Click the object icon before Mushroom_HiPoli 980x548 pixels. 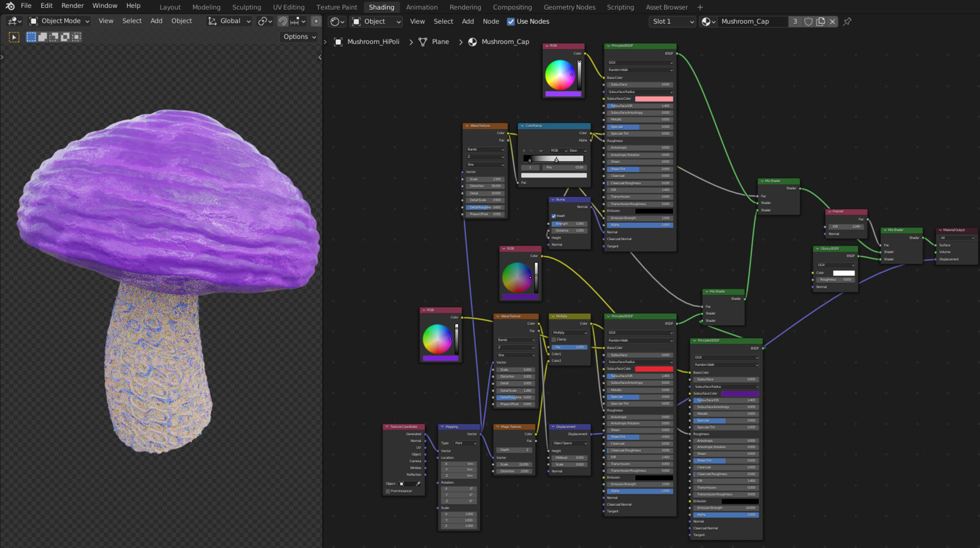pyautogui.click(x=337, y=42)
